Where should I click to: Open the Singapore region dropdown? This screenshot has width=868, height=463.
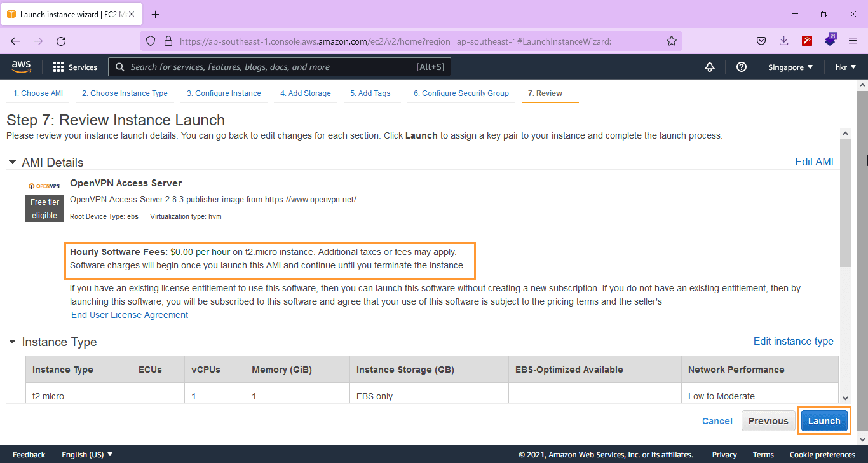tap(790, 67)
